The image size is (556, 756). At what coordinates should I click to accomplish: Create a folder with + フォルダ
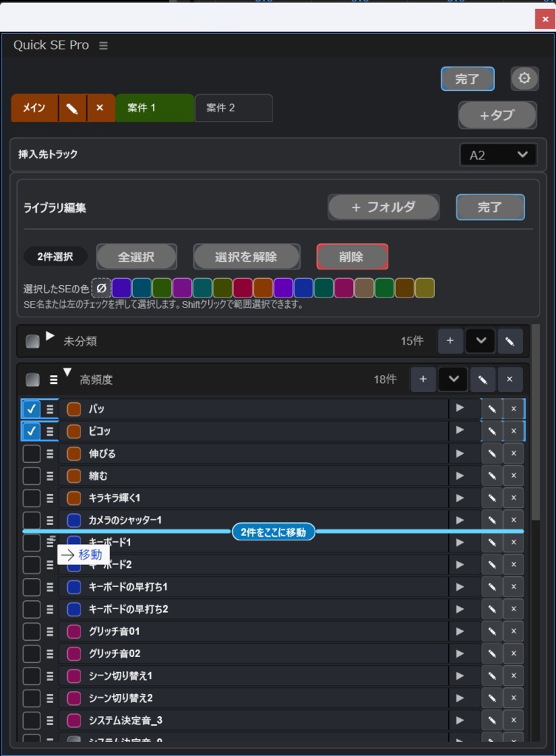(384, 207)
